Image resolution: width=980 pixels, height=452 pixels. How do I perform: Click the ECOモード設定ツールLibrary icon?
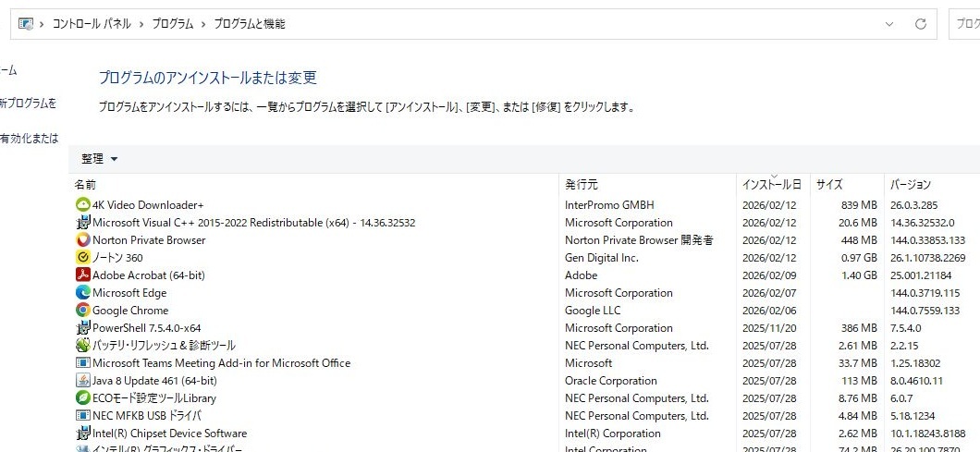pyautogui.click(x=83, y=398)
